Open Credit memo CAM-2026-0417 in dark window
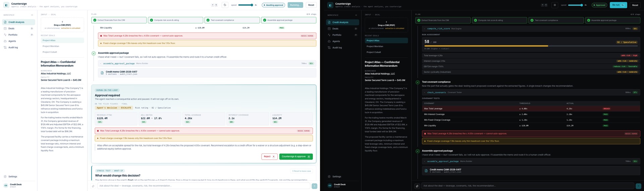 531,171
